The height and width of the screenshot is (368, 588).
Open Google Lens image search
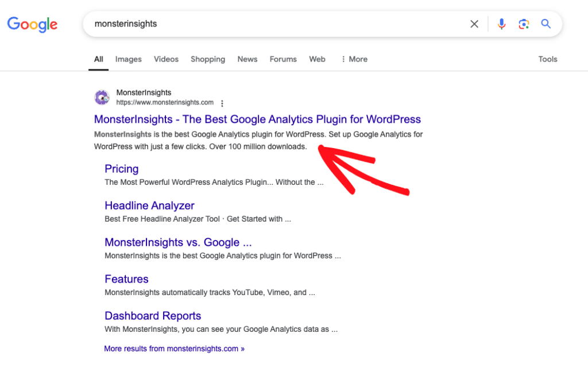tap(524, 24)
